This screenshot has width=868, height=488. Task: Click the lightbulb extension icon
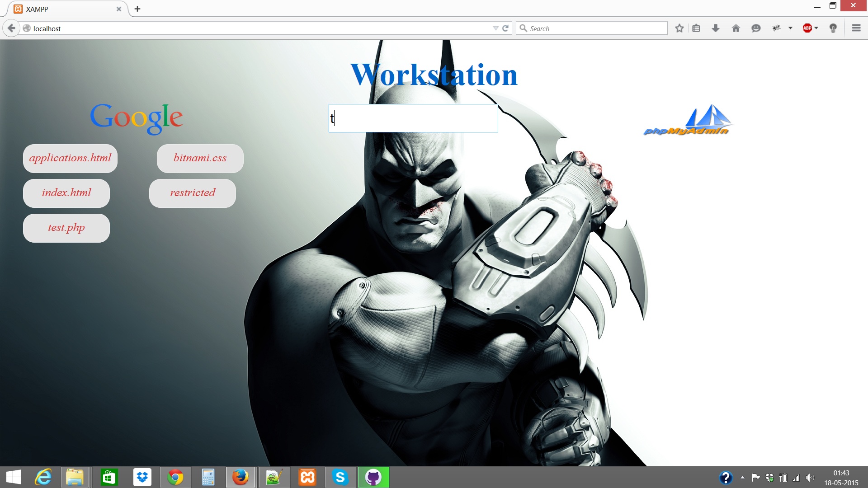point(833,28)
